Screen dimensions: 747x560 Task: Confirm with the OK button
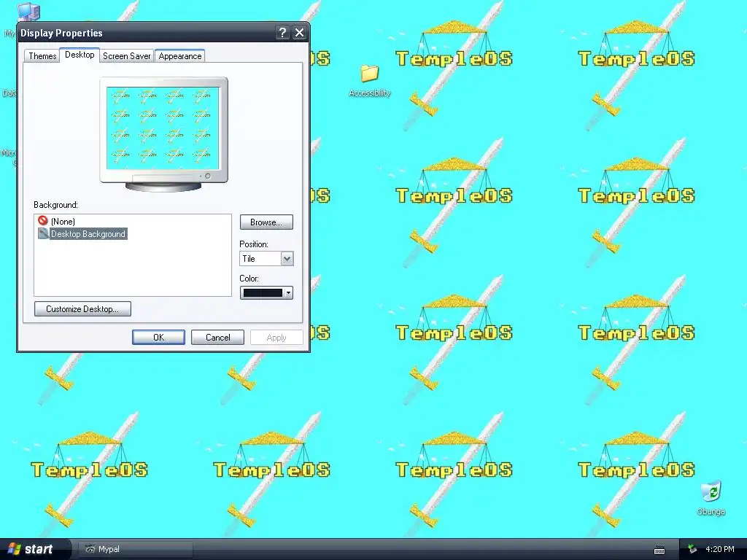click(x=158, y=337)
